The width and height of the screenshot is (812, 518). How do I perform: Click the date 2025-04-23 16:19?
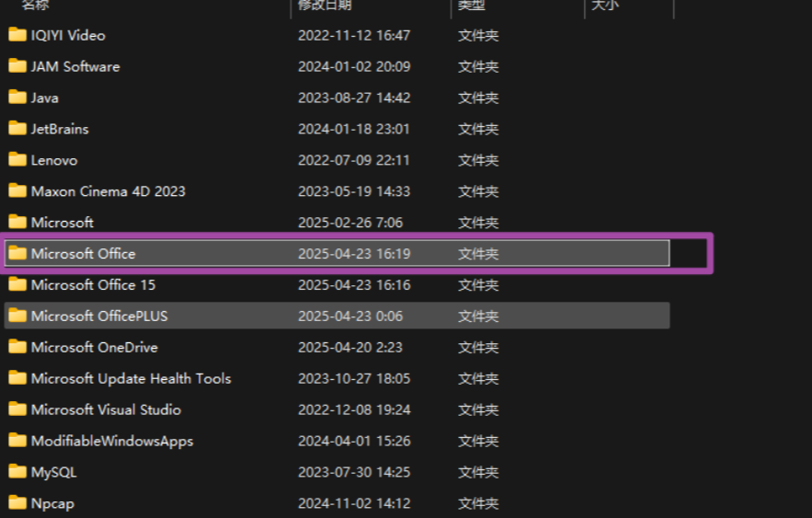[x=354, y=253]
